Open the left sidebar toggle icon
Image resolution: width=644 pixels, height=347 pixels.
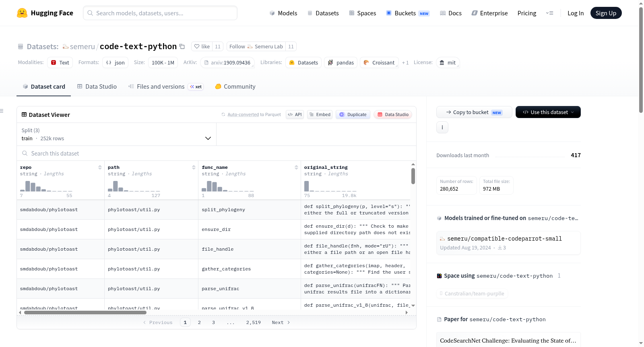point(2,111)
